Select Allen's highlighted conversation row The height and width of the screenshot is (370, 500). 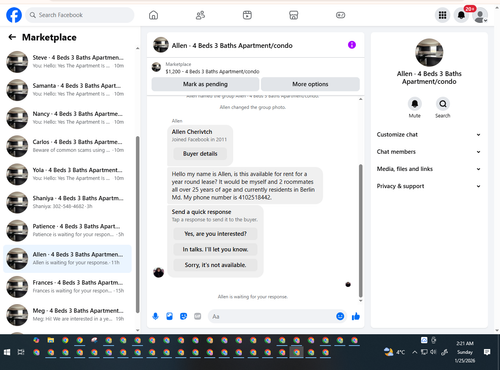(67, 258)
